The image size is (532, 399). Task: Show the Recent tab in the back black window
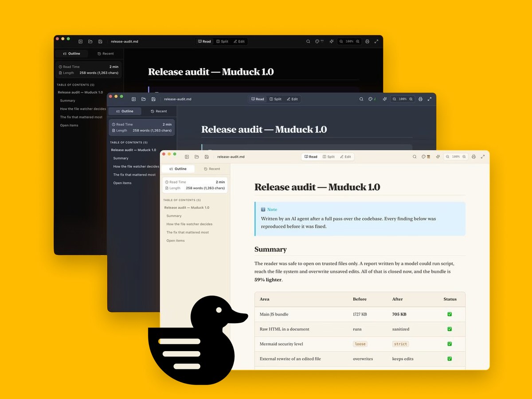tap(106, 54)
